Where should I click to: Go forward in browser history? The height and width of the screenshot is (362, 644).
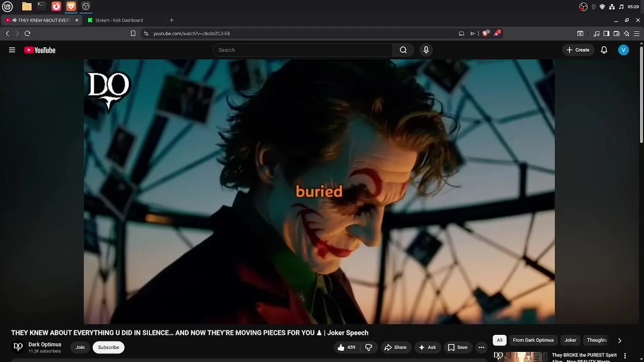coord(17,33)
